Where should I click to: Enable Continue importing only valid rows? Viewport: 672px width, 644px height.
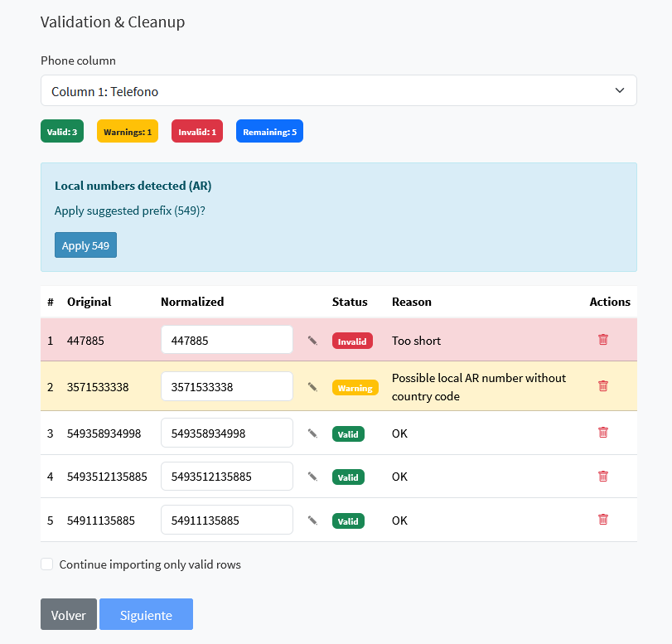[x=46, y=564]
